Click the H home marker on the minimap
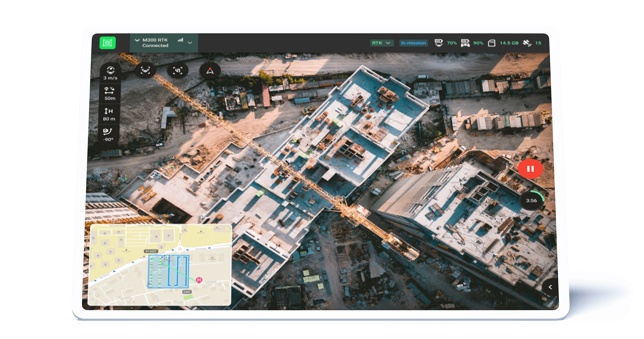The height and width of the screenshot is (339, 644). 198,280
